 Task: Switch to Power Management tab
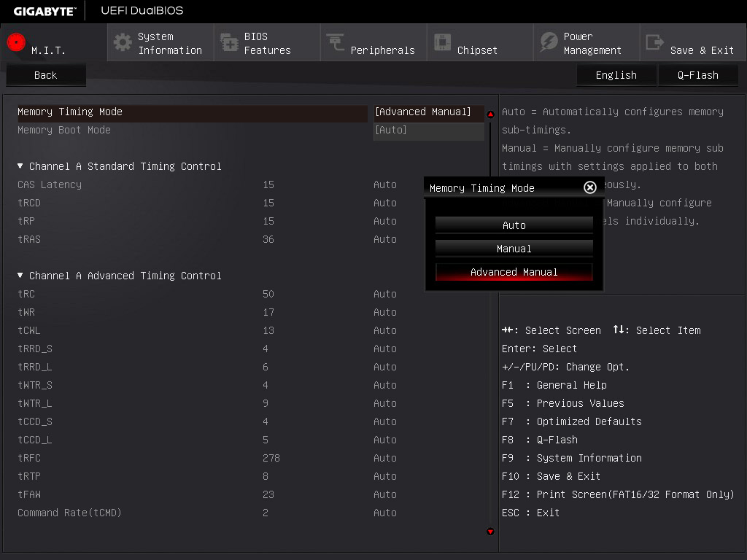(x=587, y=43)
